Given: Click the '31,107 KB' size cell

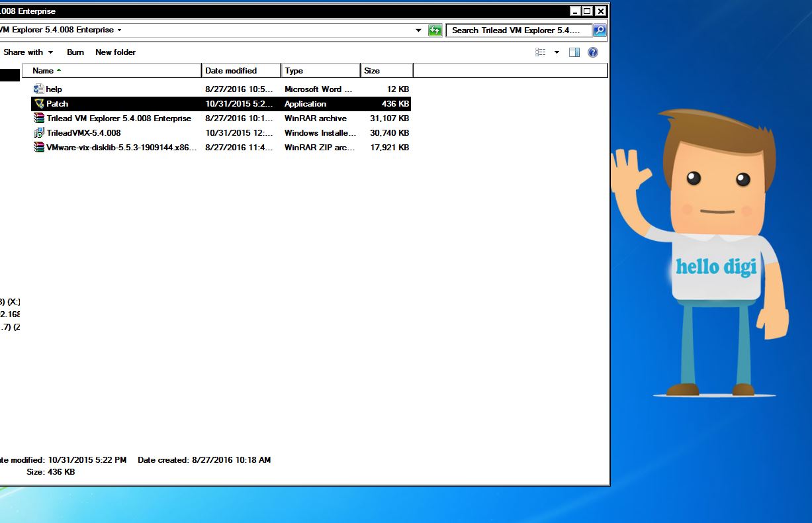Looking at the screenshot, I should click(x=389, y=118).
